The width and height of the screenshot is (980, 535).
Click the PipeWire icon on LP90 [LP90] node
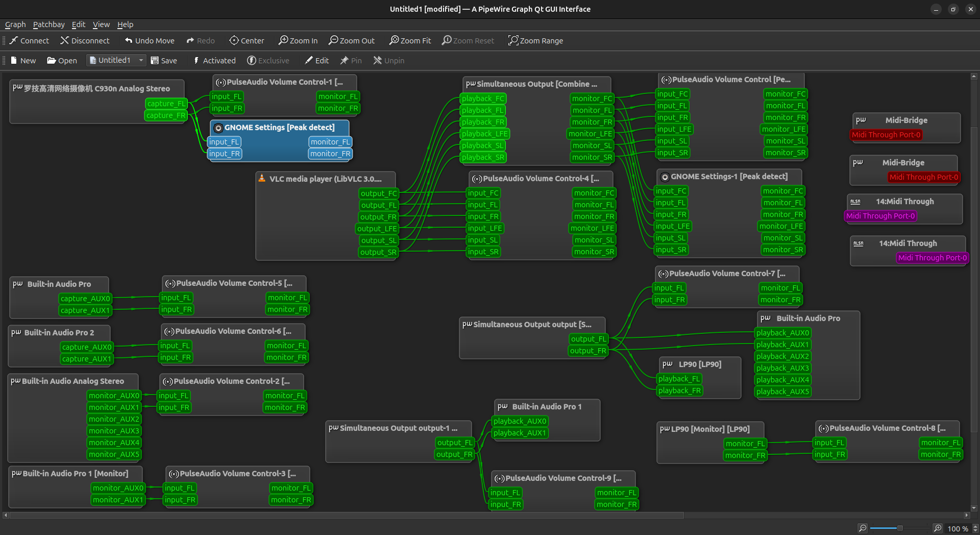click(x=668, y=364)
